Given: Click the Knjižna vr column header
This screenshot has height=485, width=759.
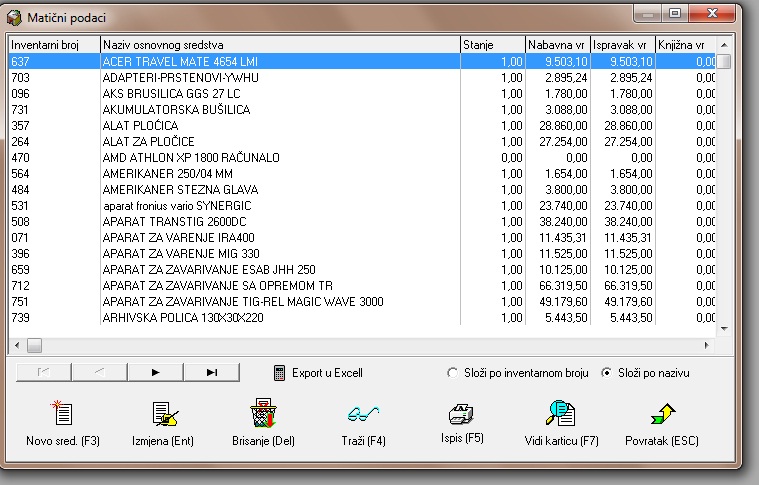Looking at the screenshot, I should point(686,45).
